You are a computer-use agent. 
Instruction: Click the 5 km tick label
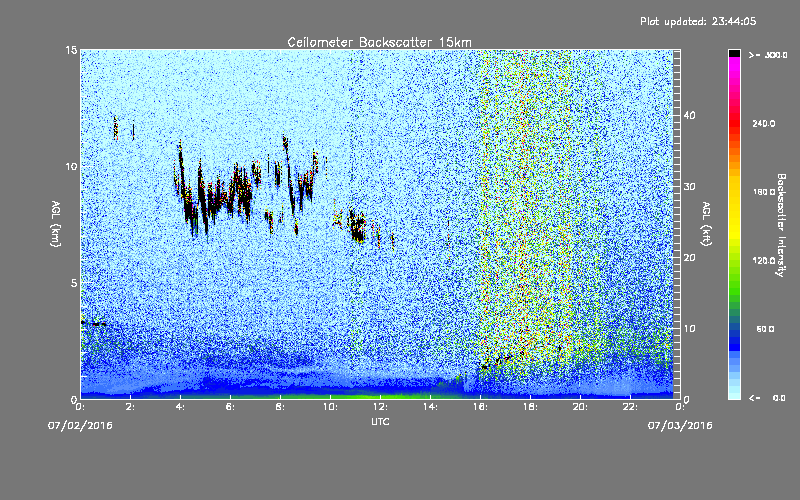click(x=74, y=283)
